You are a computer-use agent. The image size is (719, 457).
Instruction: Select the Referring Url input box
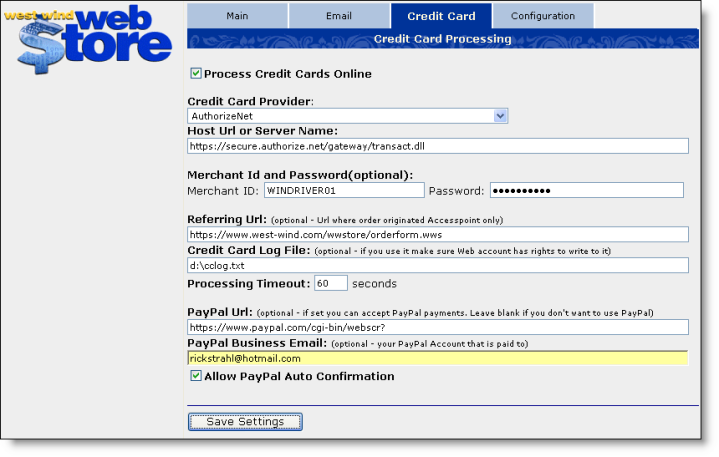pos(438,235)
